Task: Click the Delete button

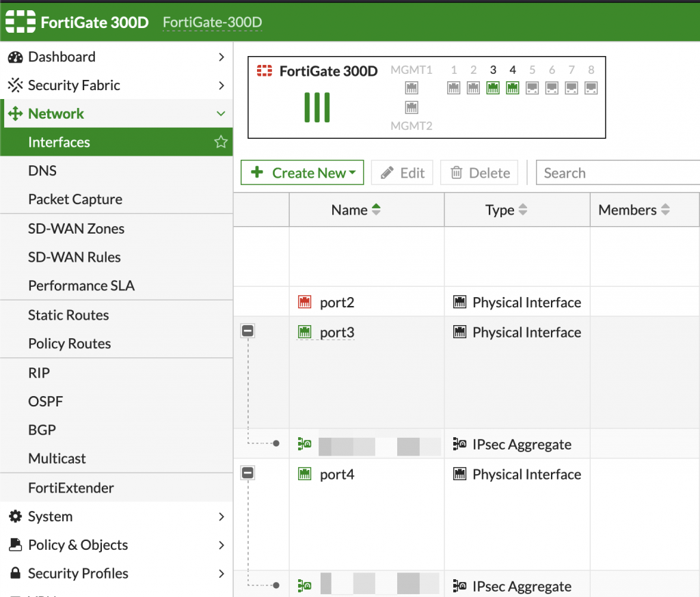Action: coord(479,173)
